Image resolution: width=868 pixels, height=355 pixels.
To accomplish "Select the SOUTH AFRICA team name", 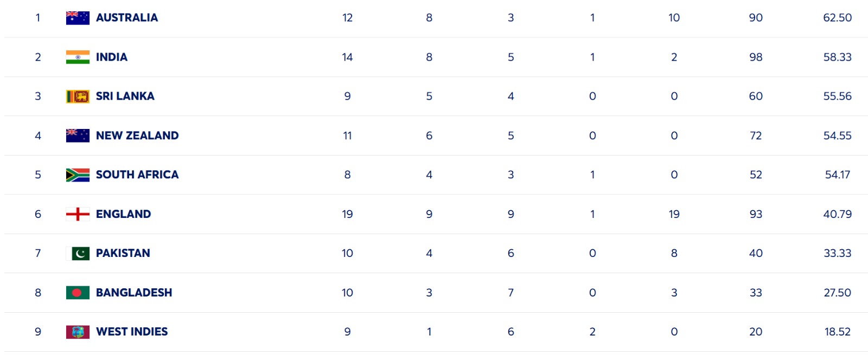I will pyautogui.click(x=137, y=175).
